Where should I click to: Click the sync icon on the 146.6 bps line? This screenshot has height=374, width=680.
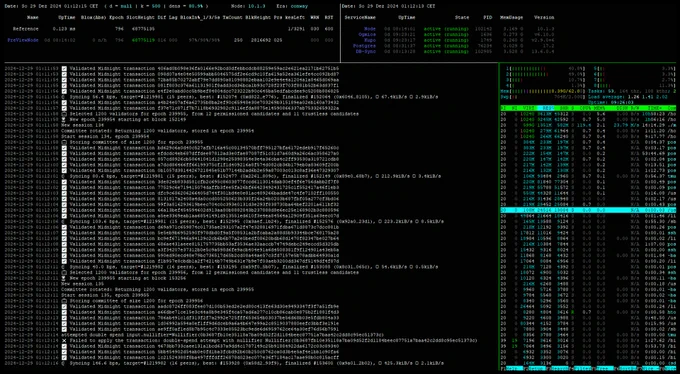(x=64, y=363)
